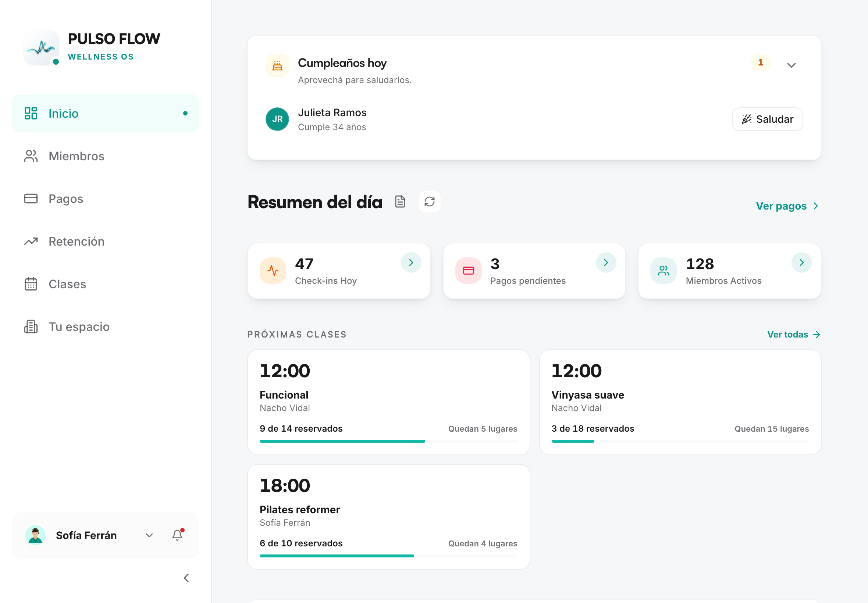Click the Miembros Activos people icon
The width and height of the screenshot is (868, 603).
tap(663, 271)
